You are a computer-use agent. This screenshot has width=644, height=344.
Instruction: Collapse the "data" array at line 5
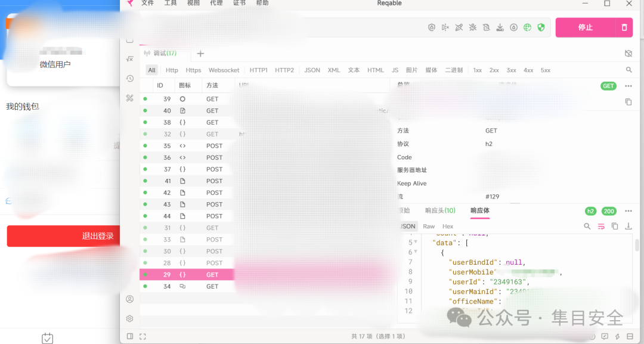tap(416, 242)
